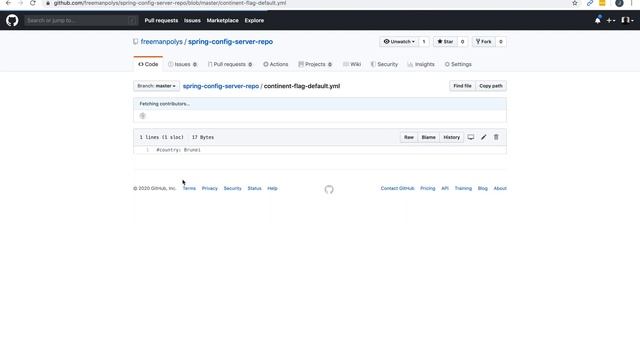Bookmark this page with star icon
Image resolution: width=640 pixels, height=360 pixels.
[575, 3]
